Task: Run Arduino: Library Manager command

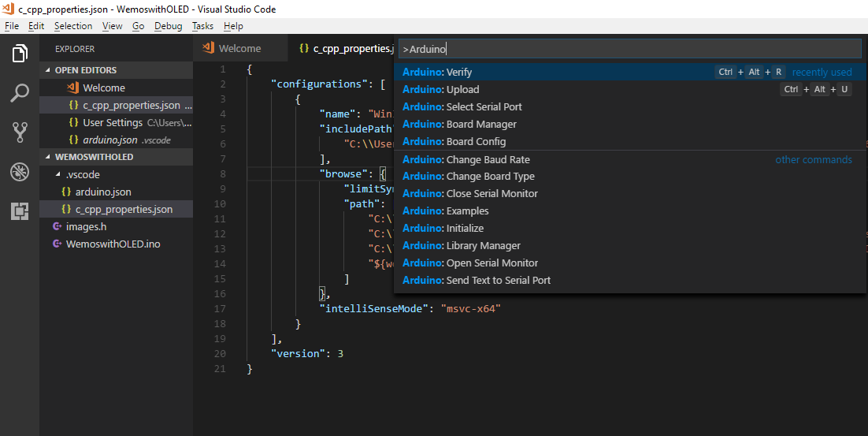Action: coord(630,245)
